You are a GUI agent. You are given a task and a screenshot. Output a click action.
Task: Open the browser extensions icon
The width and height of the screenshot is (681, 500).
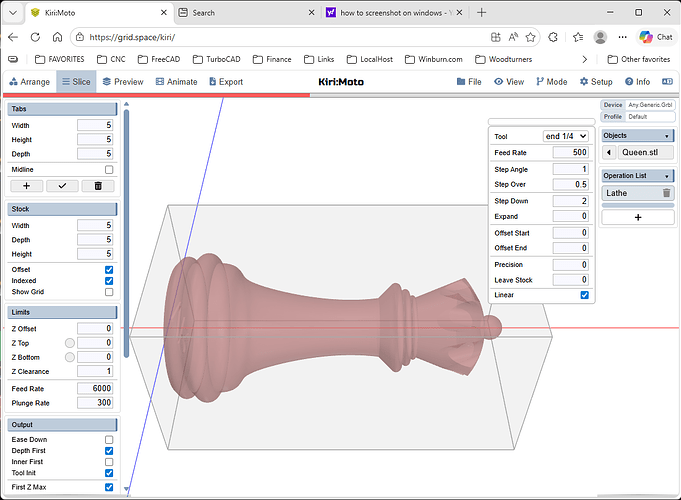point(553,37)
